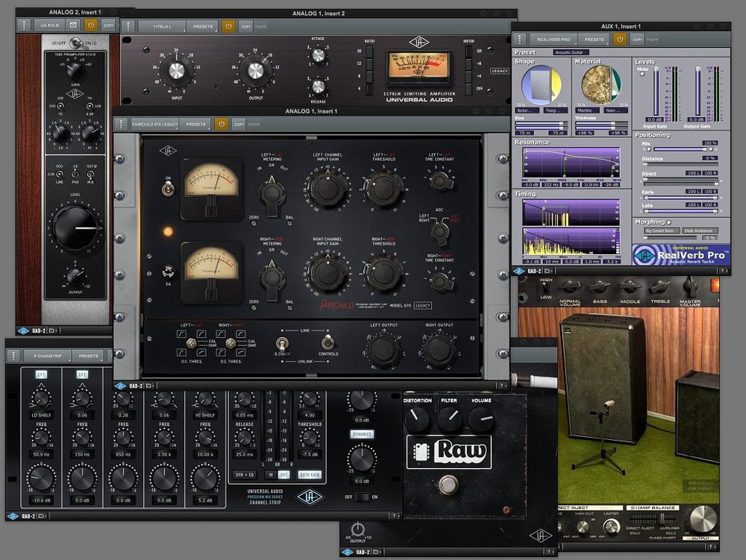Open the three-dot menu in 1176LN window
This screenshot has width=746, height=560.
coord(128,27)
